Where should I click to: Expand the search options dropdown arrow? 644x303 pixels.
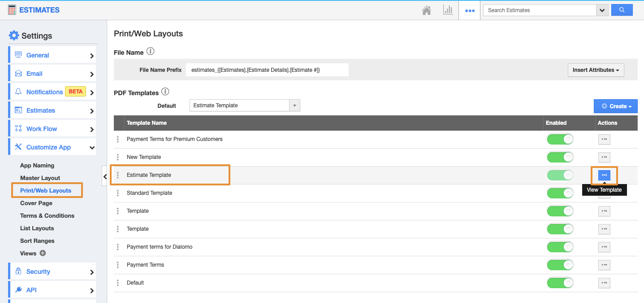tap(602, 10)
